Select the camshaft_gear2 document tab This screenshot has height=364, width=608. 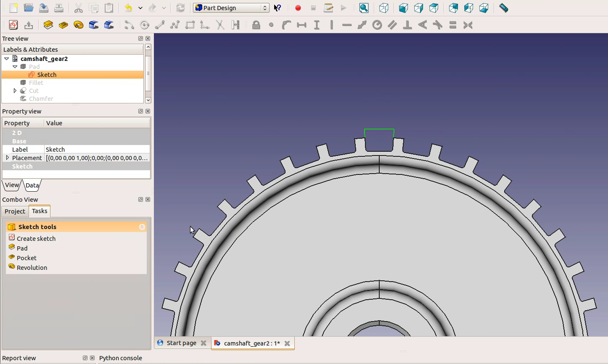pyautogui.click(x=252, y=343)
